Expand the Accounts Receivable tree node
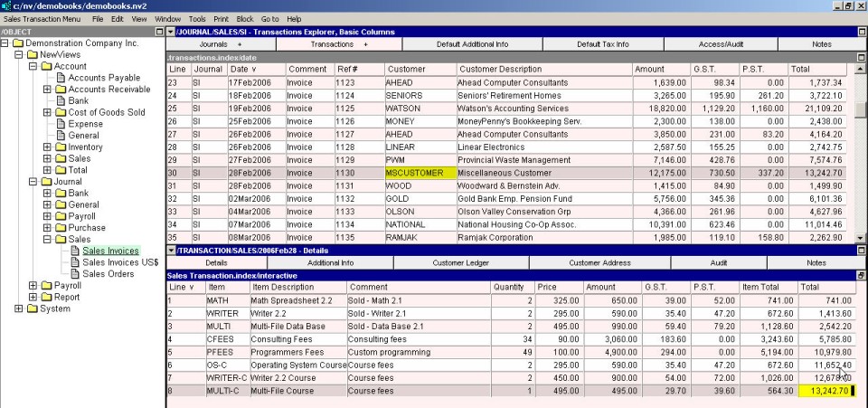This screenshot has width=868, height=408. pos(47,90)
